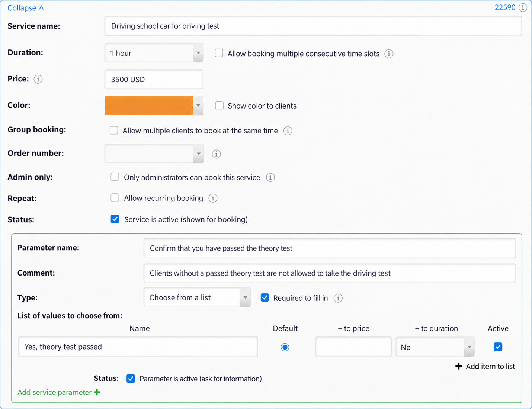Click the info icon beside Price label
Screen dimensions: 532x409
[38, 79]
